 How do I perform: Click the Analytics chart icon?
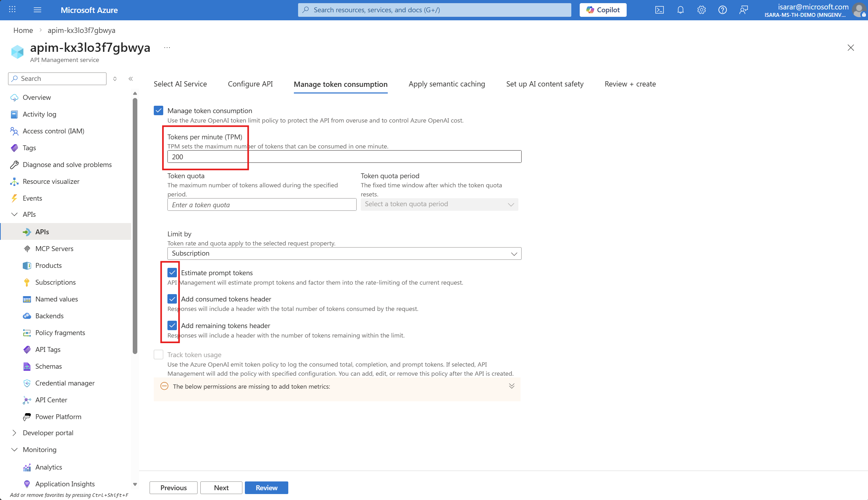[27, 467]
